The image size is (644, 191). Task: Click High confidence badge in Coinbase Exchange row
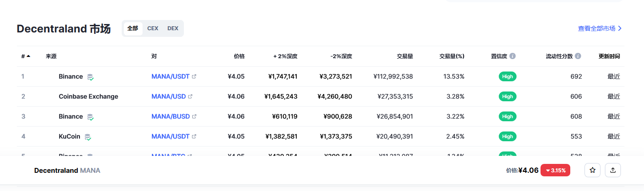coord(507,96)
